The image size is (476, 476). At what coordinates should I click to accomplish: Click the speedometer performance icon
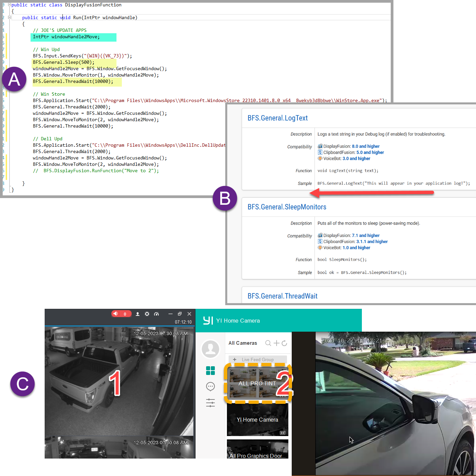(x=156, y=314)
